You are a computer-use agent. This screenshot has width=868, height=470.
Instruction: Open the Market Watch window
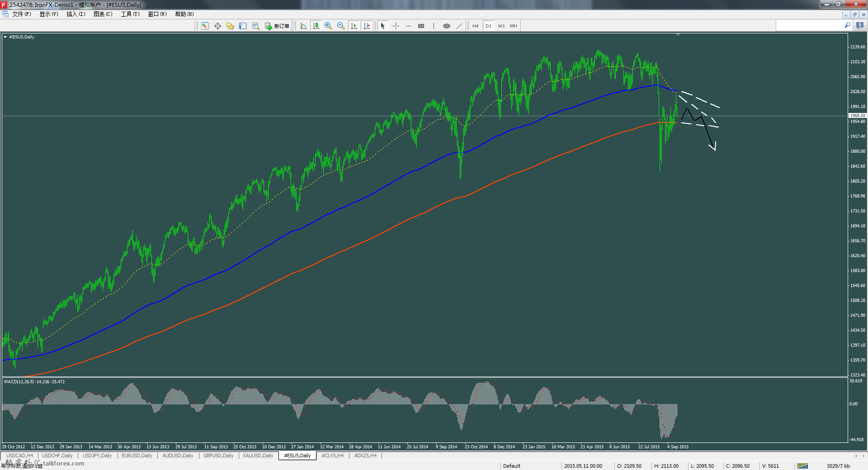coord(205,26)
